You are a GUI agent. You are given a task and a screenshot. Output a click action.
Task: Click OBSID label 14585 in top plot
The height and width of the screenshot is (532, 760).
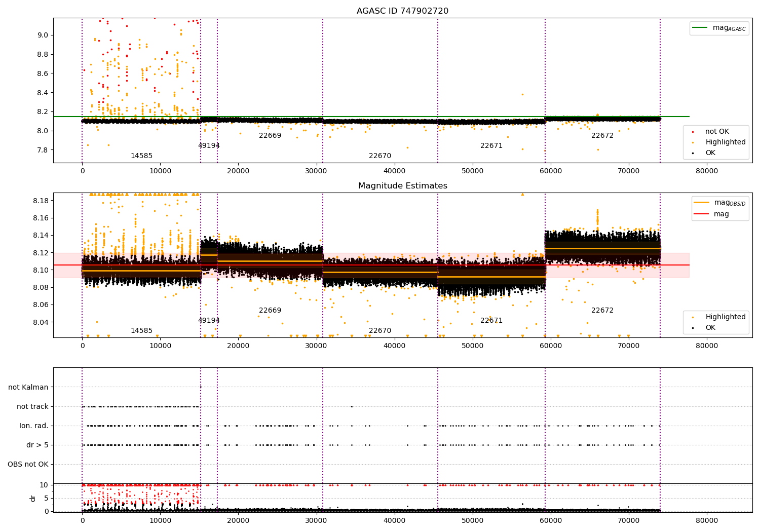(141, 156)
